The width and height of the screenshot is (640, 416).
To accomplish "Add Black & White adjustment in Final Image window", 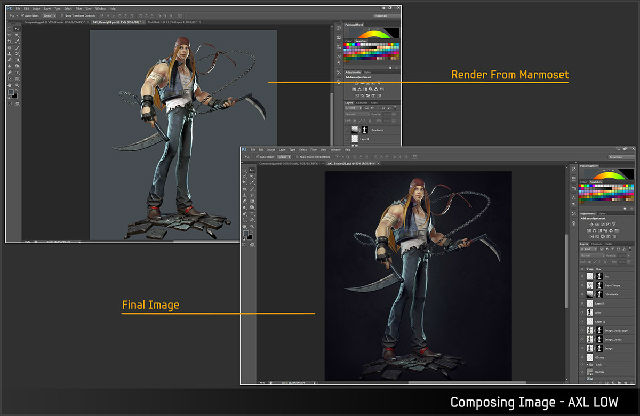I will [600, 231].
